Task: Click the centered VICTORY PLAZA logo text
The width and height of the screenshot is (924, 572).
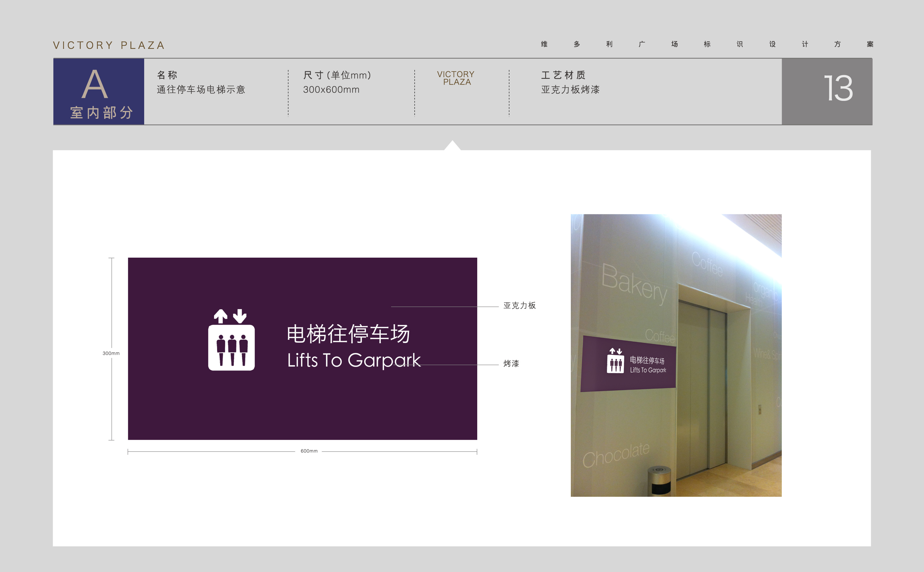Action: tap(456, 78)
